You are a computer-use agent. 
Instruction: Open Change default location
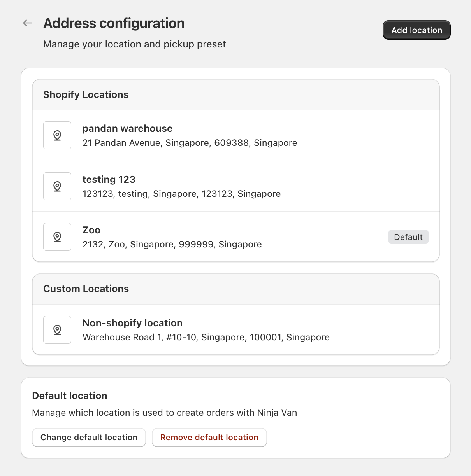89,437
